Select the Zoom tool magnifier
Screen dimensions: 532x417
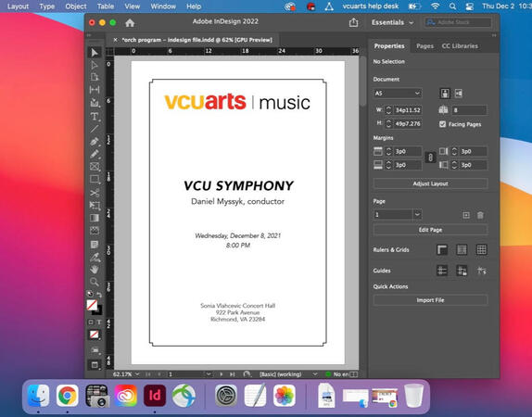[95, 282]
